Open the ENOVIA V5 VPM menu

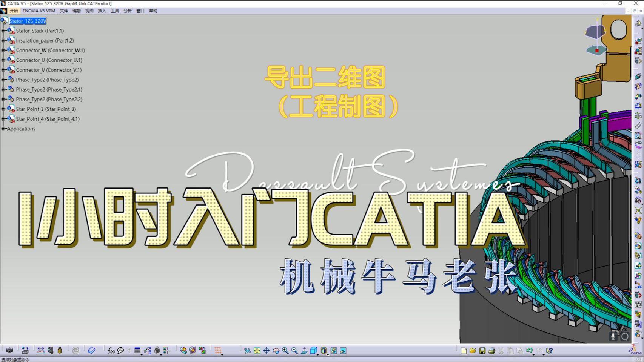(39, 11)
